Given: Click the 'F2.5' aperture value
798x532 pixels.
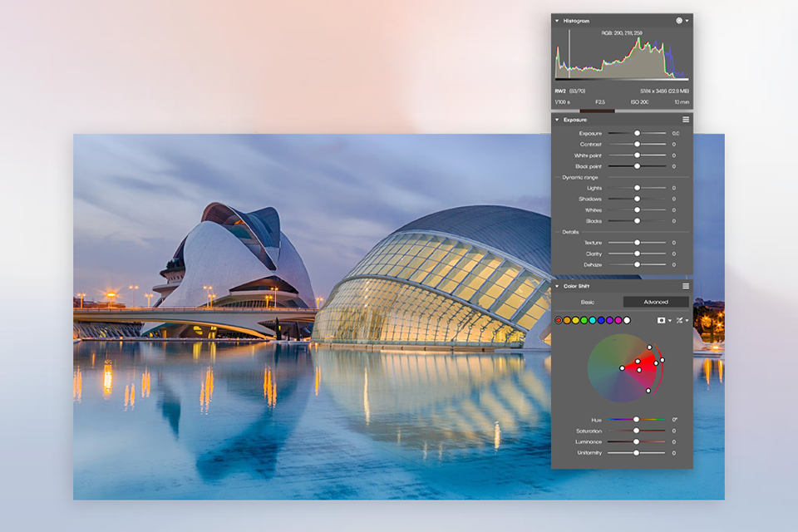Looking at the screenshot, I should click(x=600, y=102).
